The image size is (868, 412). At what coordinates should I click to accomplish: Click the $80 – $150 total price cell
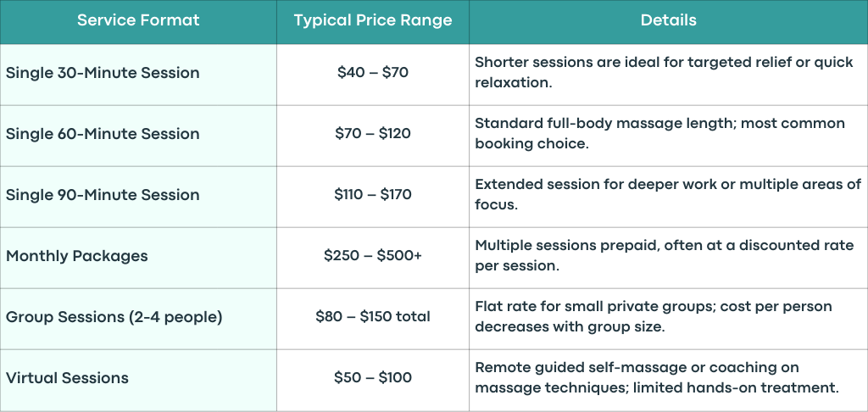[x=373, y=319]
